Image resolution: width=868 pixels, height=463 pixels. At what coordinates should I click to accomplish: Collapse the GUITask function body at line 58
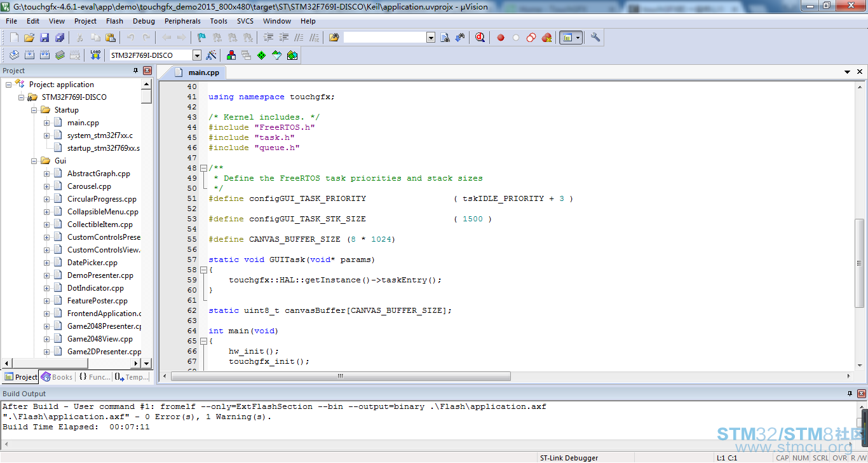click(x=203, y=270)
